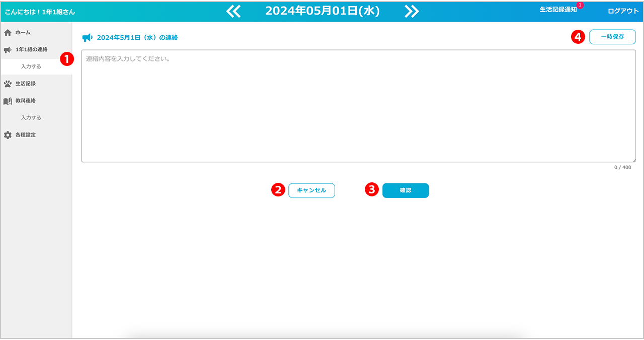Open 各種設定 via the gear icon
The height and width of the screenshot is (340, 644).
(8, 135)
